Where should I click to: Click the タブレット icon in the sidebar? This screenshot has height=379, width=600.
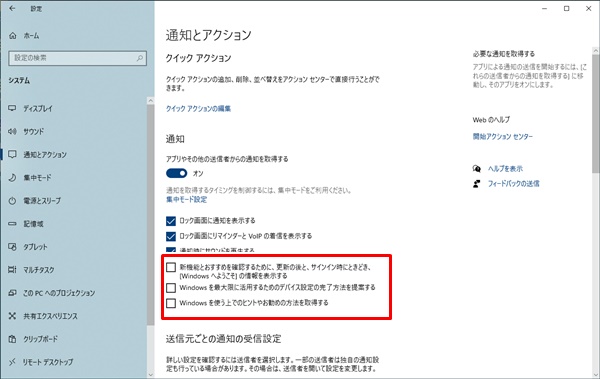[x=12, y=247]
